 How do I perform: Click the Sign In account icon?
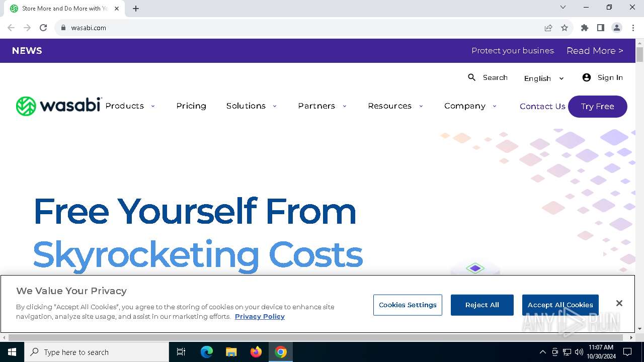click(587, 77)
